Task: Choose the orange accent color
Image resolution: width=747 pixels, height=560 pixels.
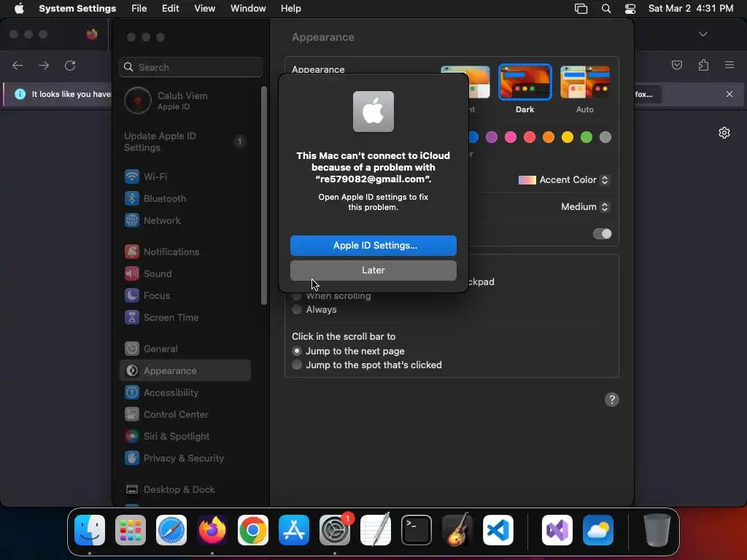Action: 549,137
